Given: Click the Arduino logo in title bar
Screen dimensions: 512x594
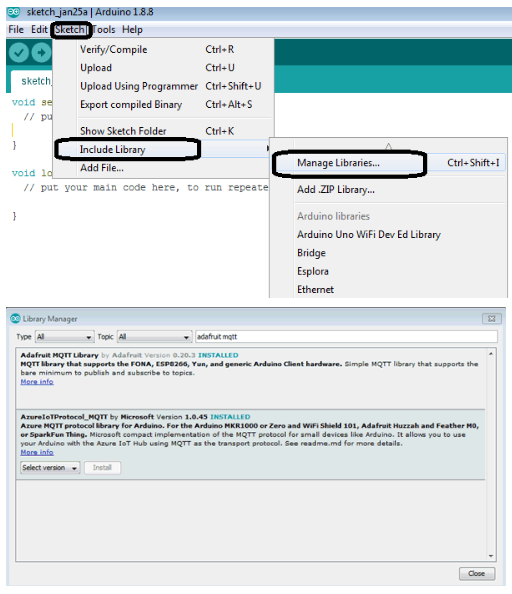Looking at the screenshot, I should coord(14,12).
